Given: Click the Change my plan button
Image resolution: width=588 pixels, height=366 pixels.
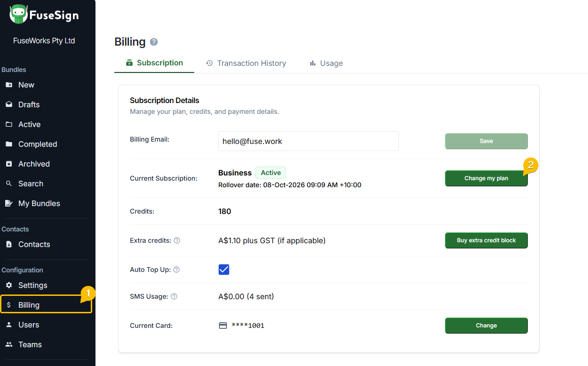Looking at the screenshot, I should 486,178.
